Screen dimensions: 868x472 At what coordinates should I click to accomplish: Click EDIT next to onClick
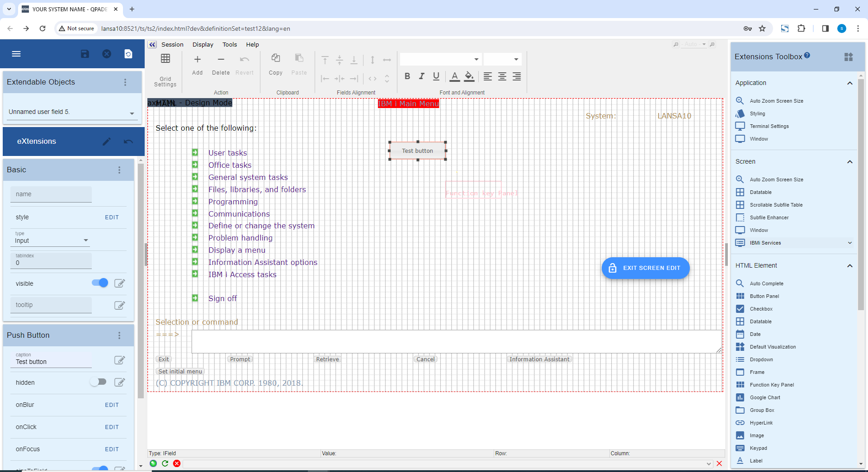click(112, 427)
